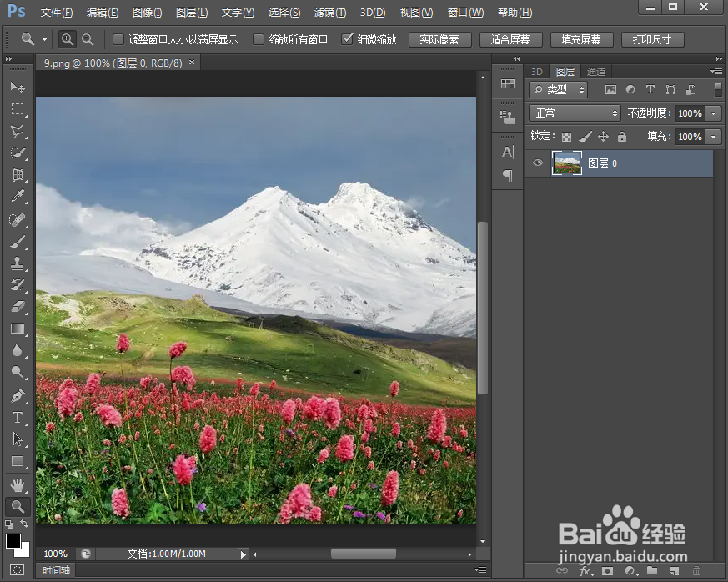Image resolution: width=728 pixels, height=582 pixels.
Task: Select the Blur tool
Action: pyautogui.click(x=18, y=350)
